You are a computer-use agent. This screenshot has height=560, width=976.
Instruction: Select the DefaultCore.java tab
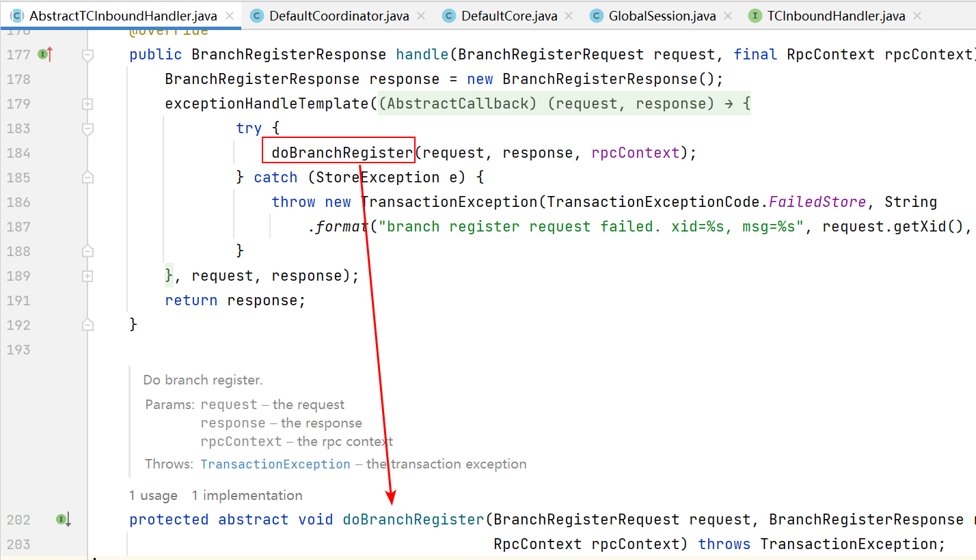pos(509,16)
